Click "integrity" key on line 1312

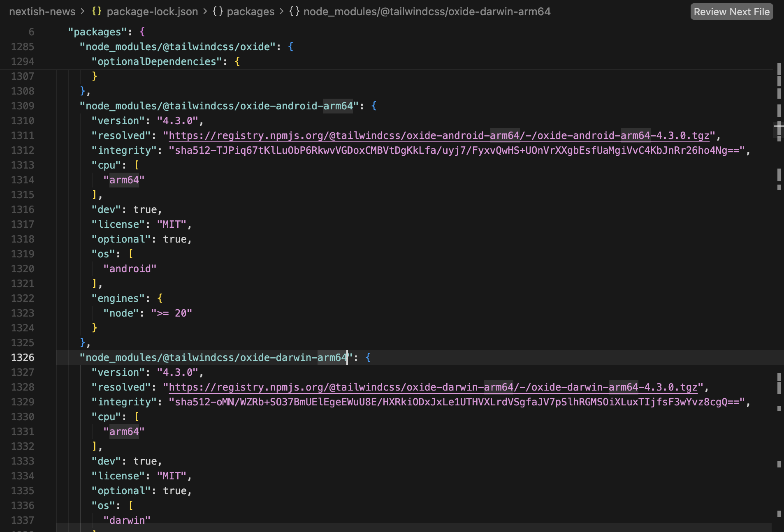coord(124,150)
